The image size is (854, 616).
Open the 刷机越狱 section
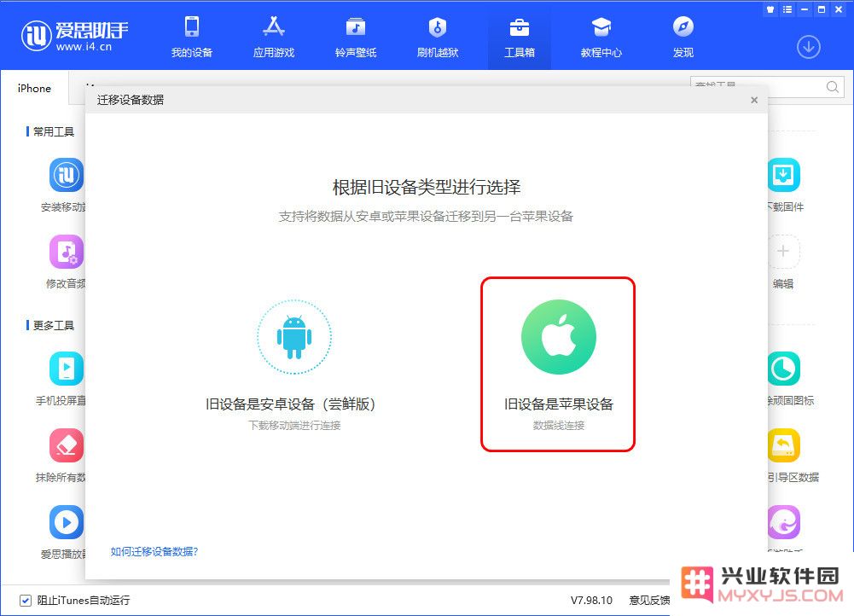[x=438, y=37]
